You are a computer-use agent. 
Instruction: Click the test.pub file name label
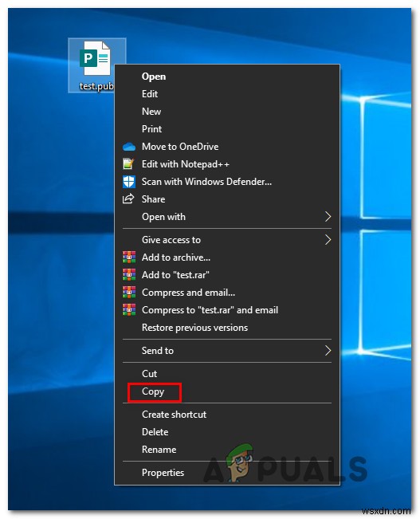point(96,86)
